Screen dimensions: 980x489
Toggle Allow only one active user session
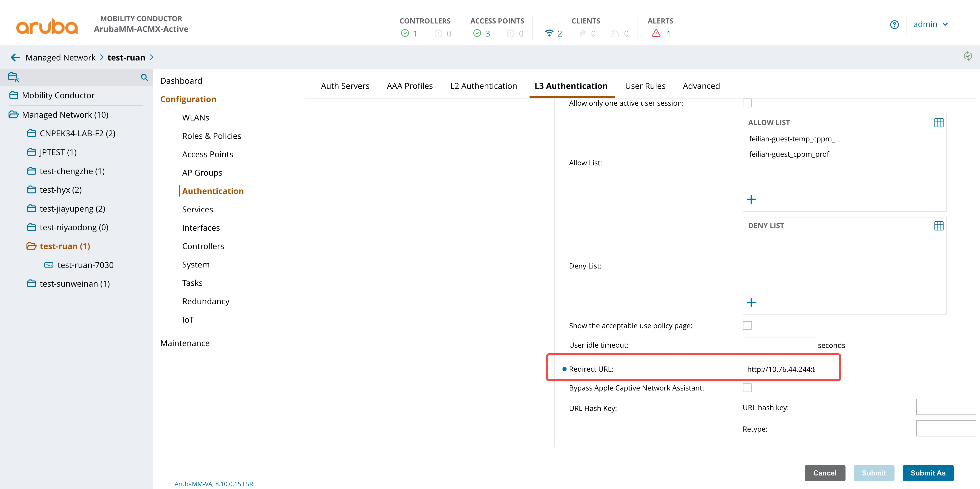tap(747, 103)
